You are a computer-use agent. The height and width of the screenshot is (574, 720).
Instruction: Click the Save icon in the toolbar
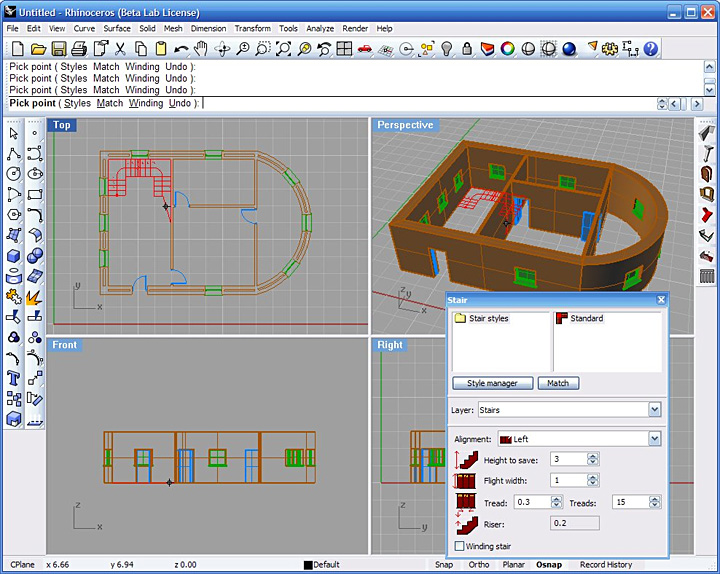click(59, 48)
